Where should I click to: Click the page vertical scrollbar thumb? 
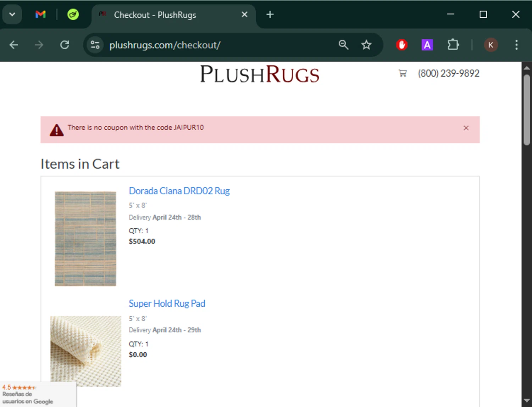click(527, 110)
